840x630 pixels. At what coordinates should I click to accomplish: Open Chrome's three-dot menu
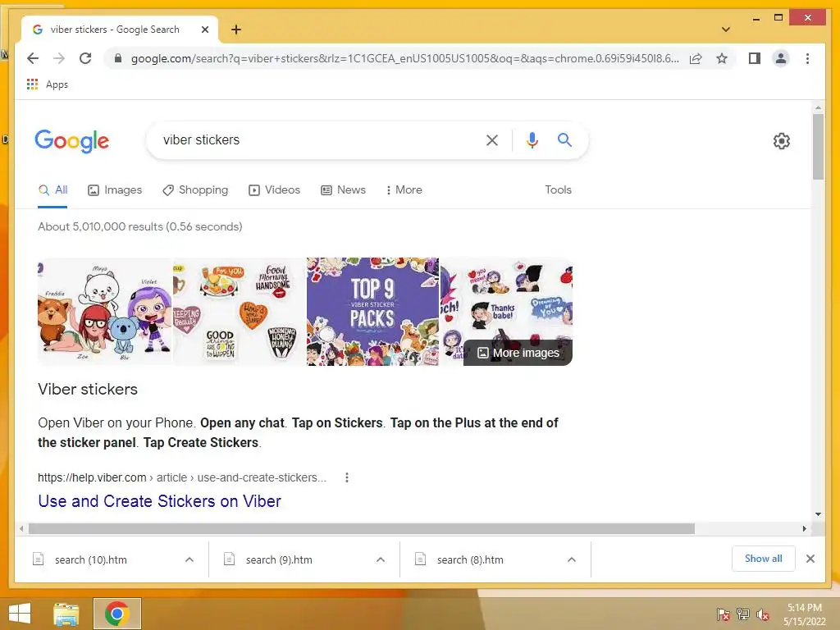point(807,58)
